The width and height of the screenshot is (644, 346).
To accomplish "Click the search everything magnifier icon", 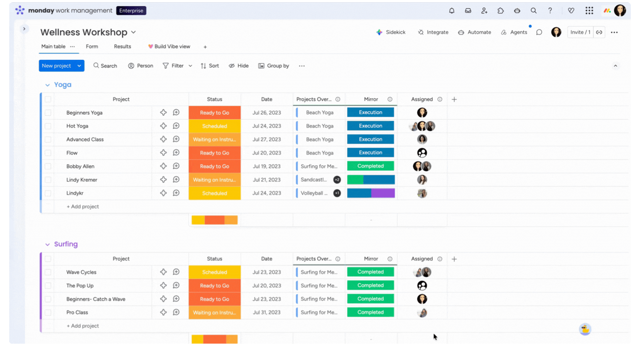I will [x=534, y=11].
